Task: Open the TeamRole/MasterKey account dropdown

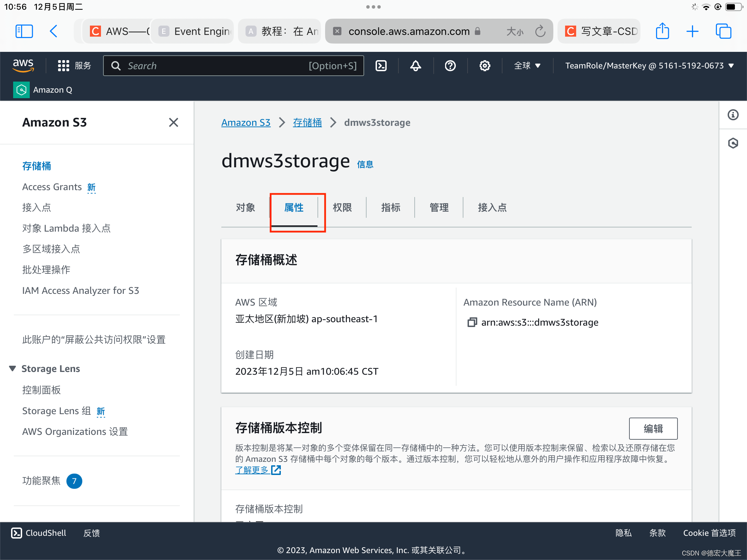Action: pos(649,66)
